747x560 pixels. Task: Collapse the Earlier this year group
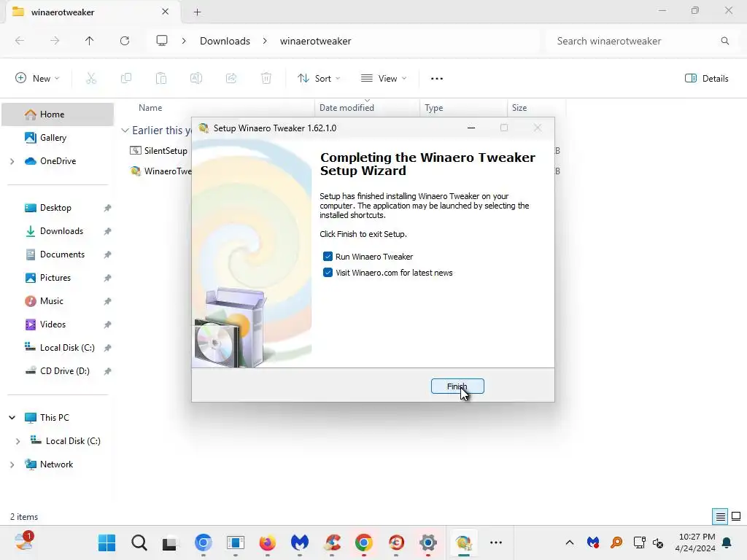point(125,131)
